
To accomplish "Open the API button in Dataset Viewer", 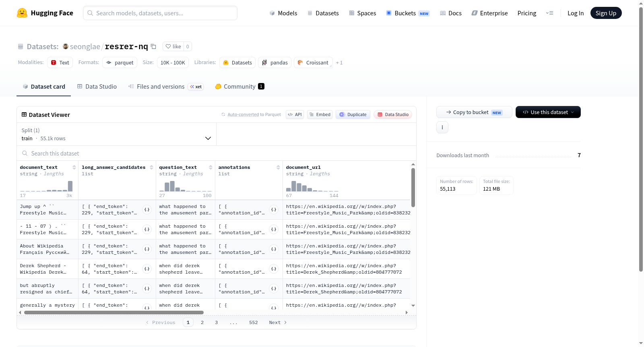I will (x=295, y=114).
